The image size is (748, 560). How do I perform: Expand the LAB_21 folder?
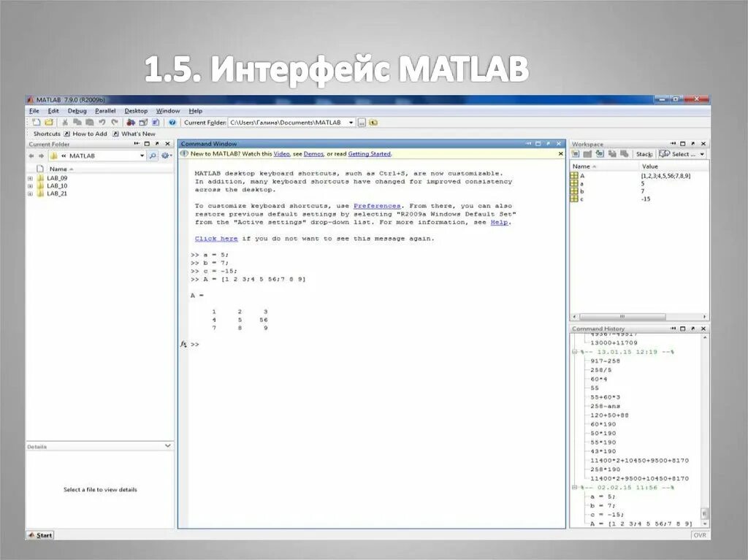coord(31,193)
